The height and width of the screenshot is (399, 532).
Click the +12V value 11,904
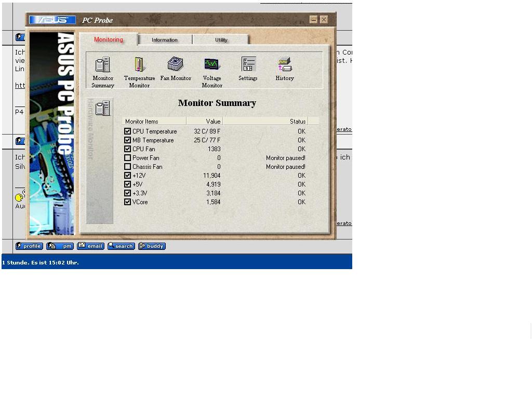212,176
